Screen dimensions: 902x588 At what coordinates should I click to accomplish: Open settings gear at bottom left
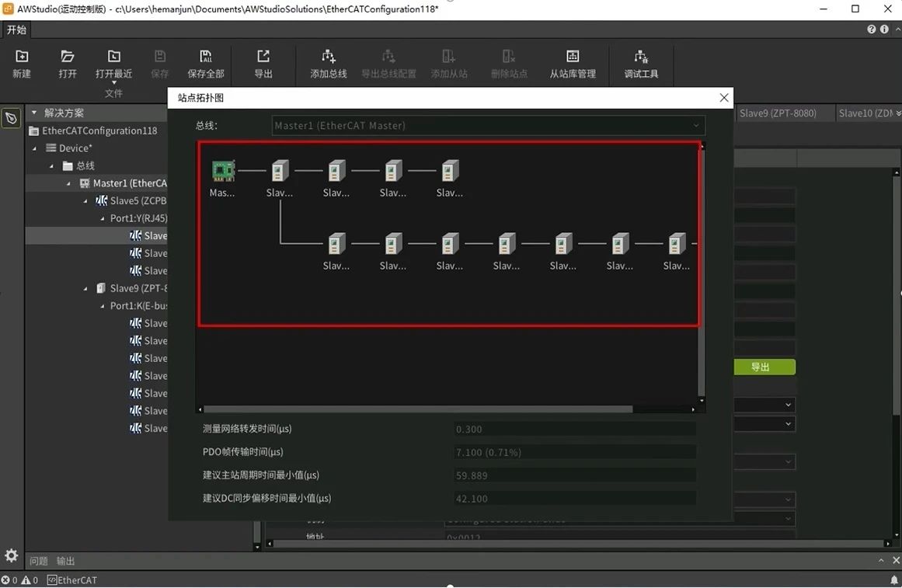click(11, 556)
